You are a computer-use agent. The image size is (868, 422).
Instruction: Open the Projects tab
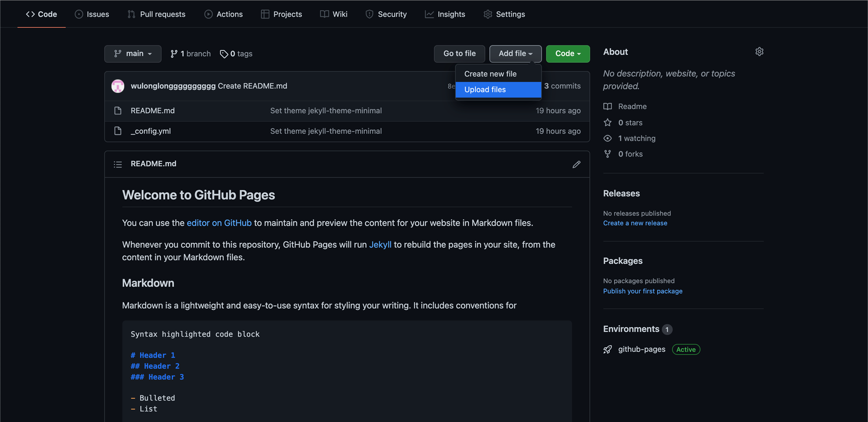(281, 14)
